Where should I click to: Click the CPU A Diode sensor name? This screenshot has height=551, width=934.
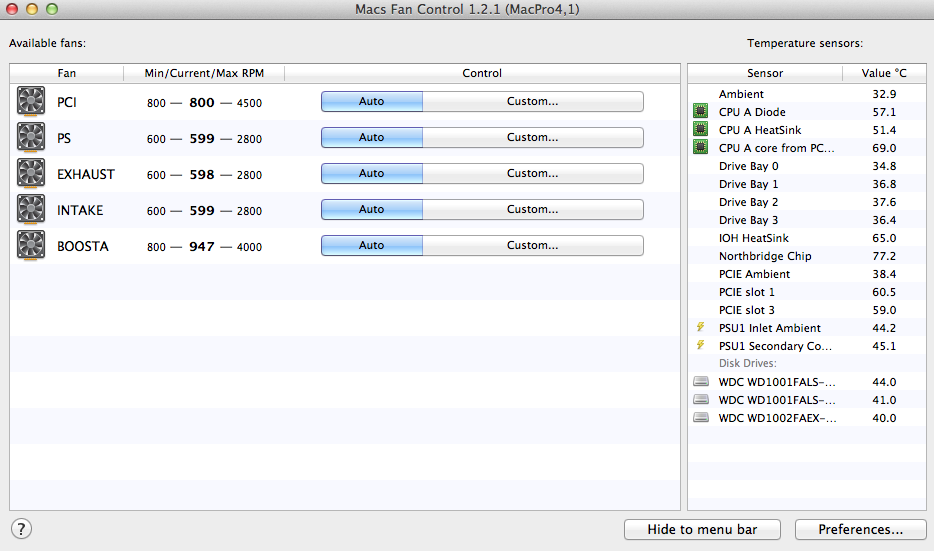(x=752, y=112)
